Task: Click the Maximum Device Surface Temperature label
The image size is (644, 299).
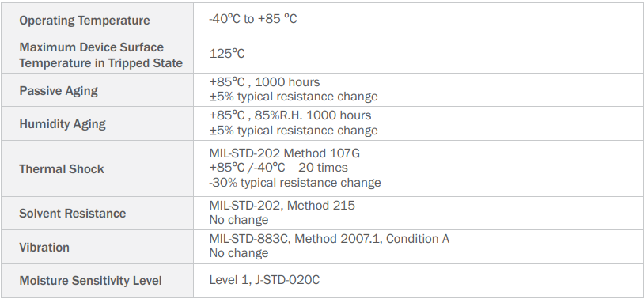Action: (101, 55)
